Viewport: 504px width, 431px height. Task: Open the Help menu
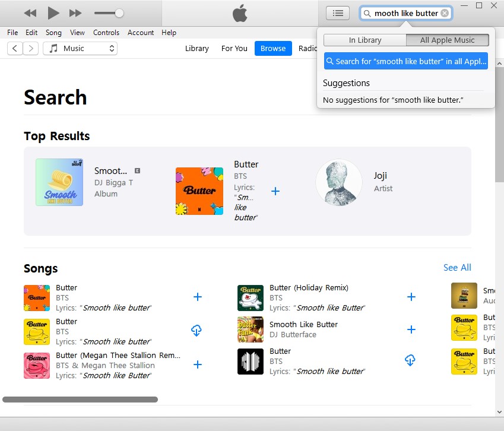tap(169, 33)
